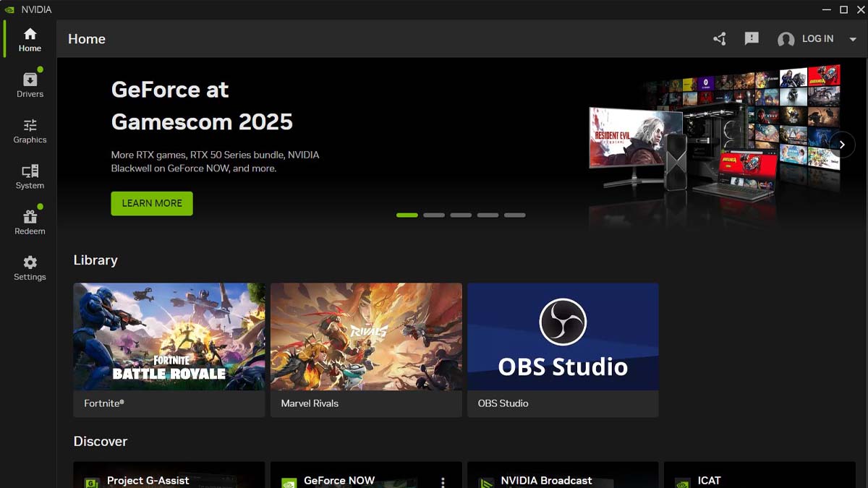Open the GeForce NOW card
The height and width of the screenshot is (488, 868).
click(366, 475)
